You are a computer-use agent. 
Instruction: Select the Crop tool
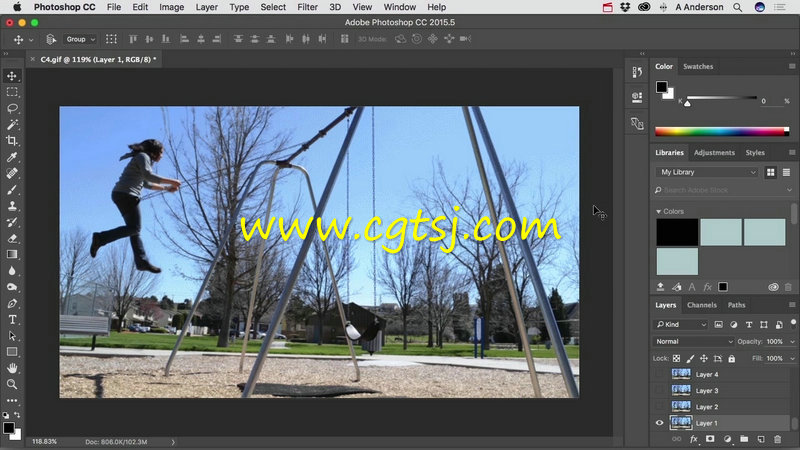[x=12, y=141]
